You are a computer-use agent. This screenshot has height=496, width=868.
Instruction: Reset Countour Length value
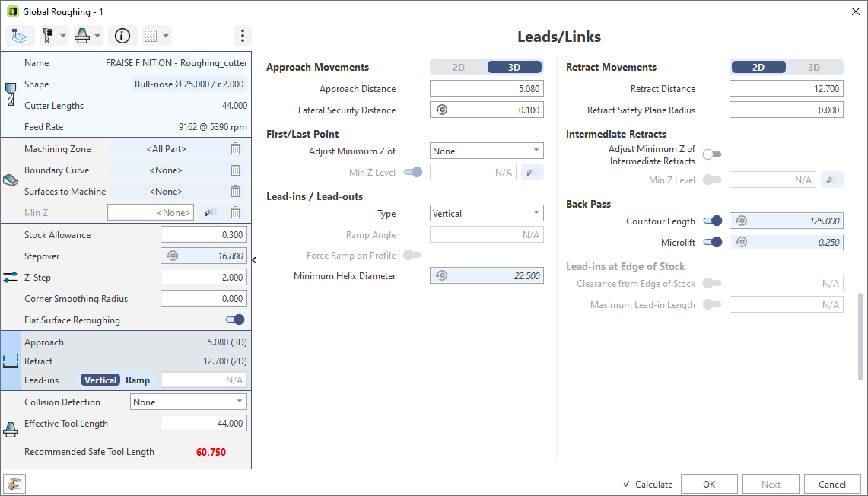point(741,221)
